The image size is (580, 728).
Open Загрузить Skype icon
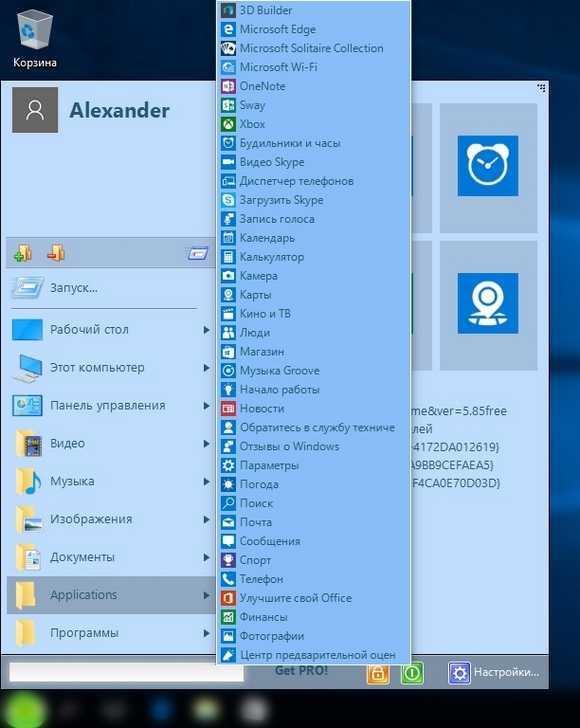coord(228,200)
